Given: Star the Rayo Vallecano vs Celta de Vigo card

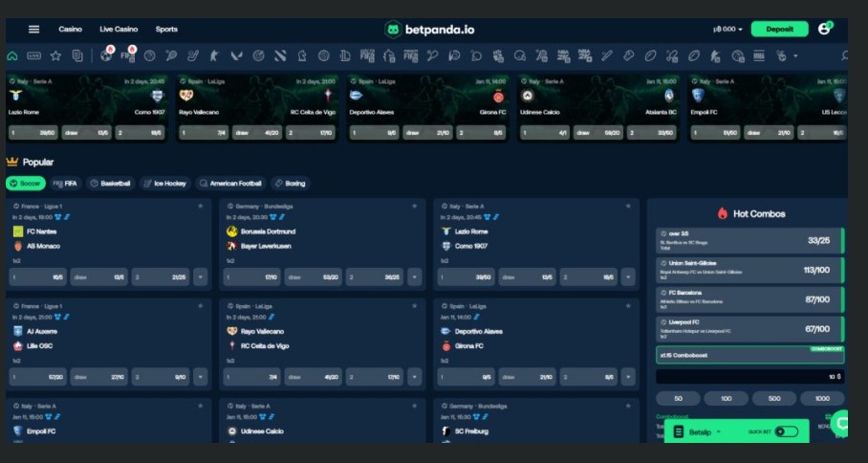Looking at the screenshot, I should point(414,306).
